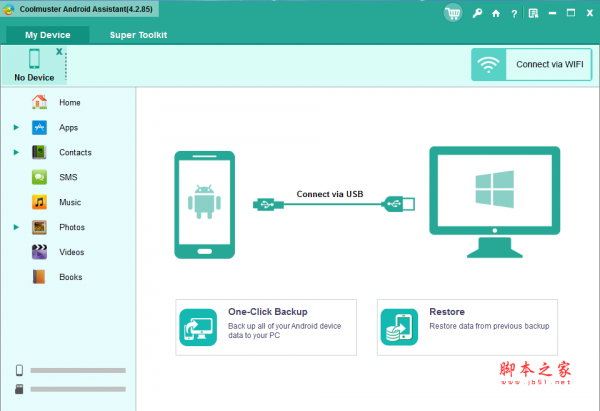Open the SMS label in sidebar
Viewport: 600px width, 411px height.
(x=68, y=177)
